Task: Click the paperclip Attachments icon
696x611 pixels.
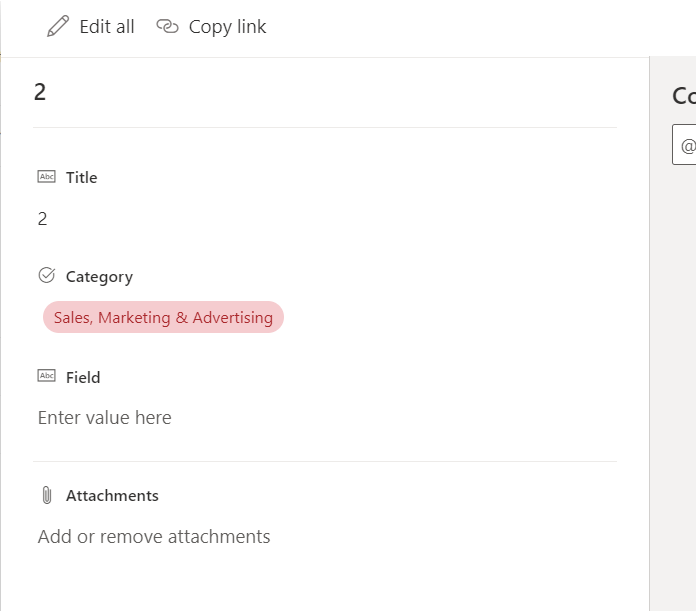Action: [x=46, y=495]
